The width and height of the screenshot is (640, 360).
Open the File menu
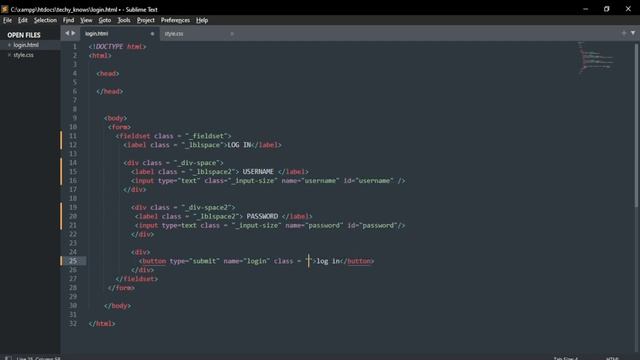[7, 20]
